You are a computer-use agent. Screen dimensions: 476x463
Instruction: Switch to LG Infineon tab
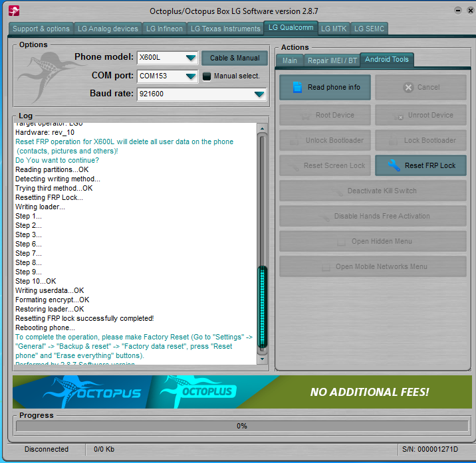point(164,29)
